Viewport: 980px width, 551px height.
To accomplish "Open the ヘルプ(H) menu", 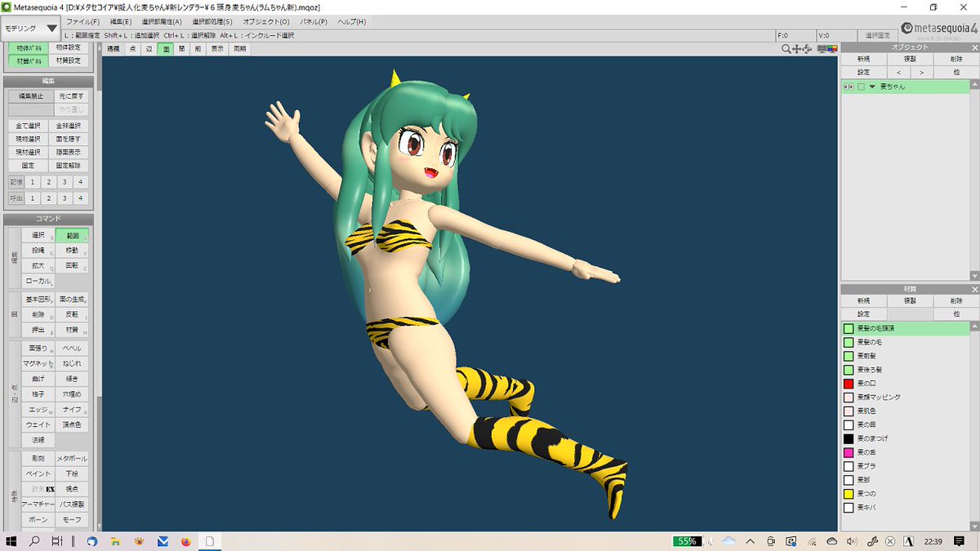I will 351,21.
